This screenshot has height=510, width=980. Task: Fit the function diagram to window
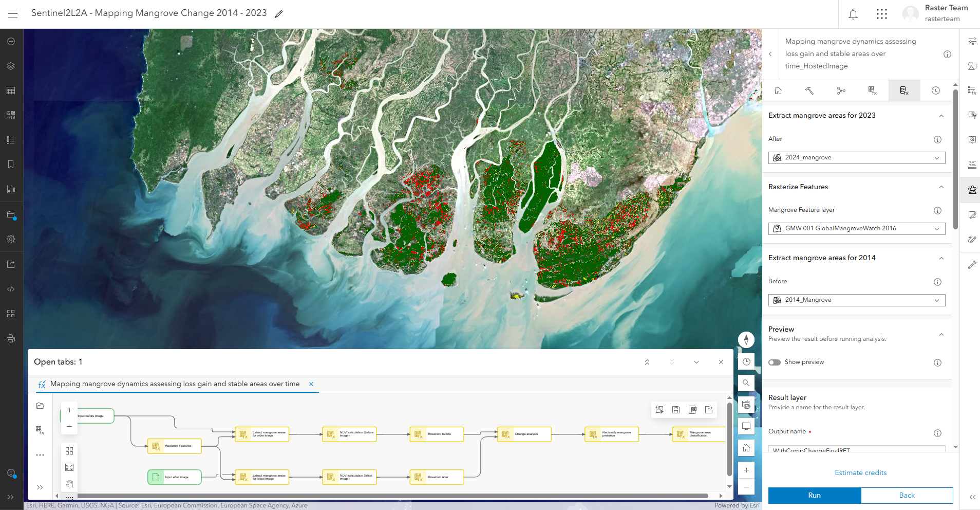tap(69, 467)
